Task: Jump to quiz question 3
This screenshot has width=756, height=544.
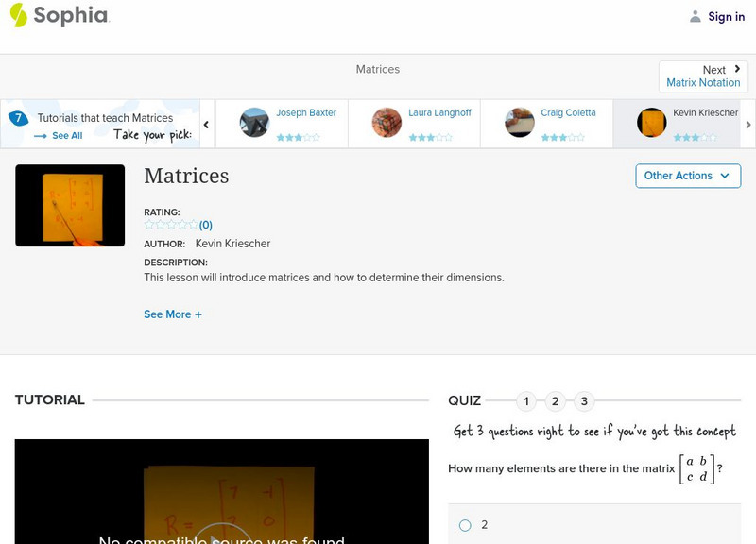Action: pos(584,400)
